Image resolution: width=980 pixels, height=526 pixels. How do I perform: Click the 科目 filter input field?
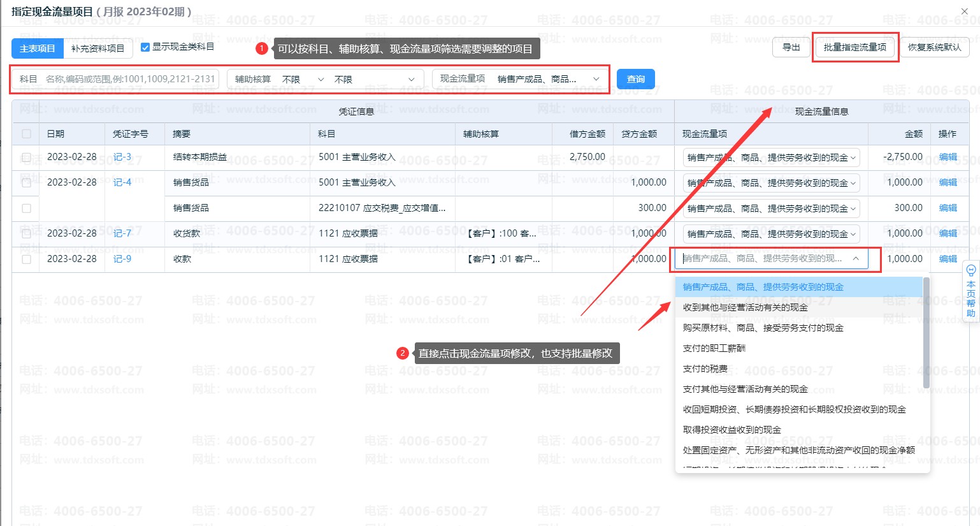click(127, 79)
